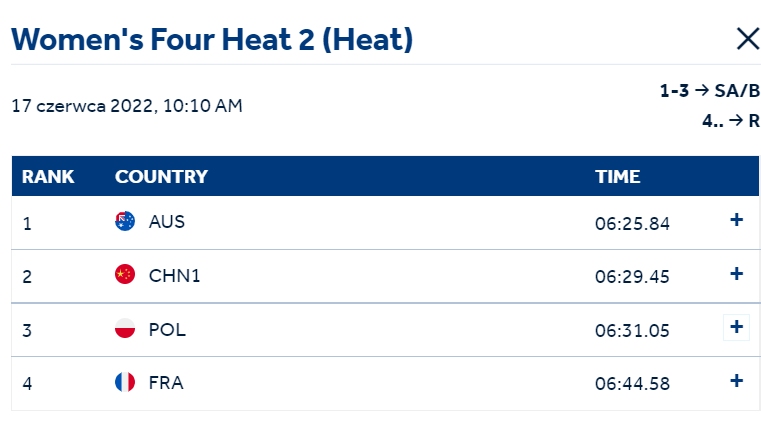Screen dimensions: 761x423
Task: Click the Australia flag icon
Action: click(x=125, y=221)
